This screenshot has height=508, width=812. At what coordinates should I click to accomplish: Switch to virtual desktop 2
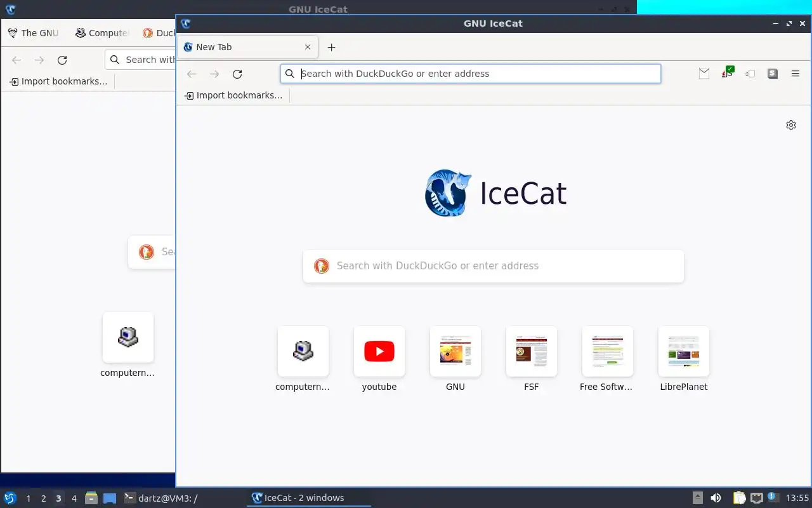pos(44,498)
